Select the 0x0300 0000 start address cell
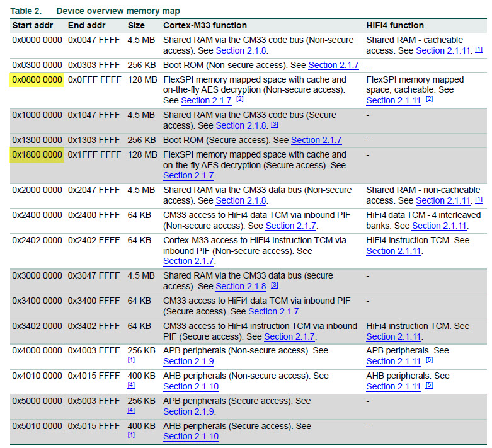The image size is (492, 448). point(37,66)
